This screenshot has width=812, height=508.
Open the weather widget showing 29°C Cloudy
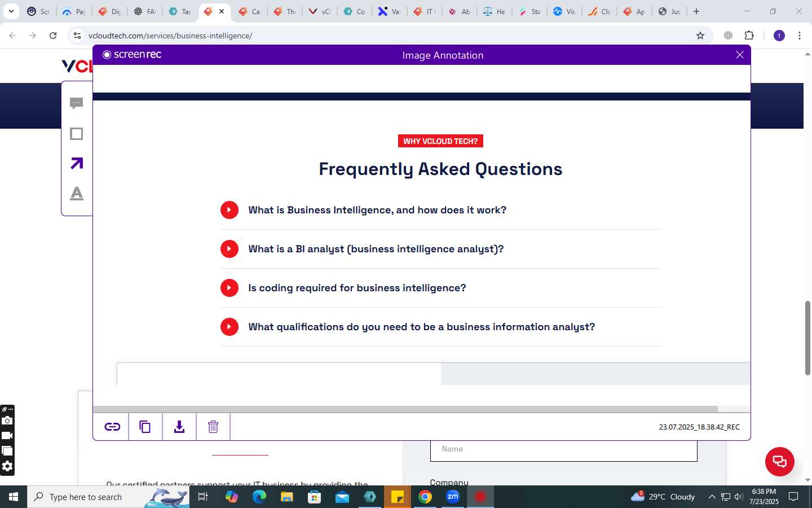(663, 497)
